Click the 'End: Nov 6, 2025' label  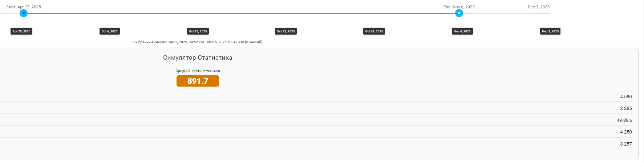(459, 7)
